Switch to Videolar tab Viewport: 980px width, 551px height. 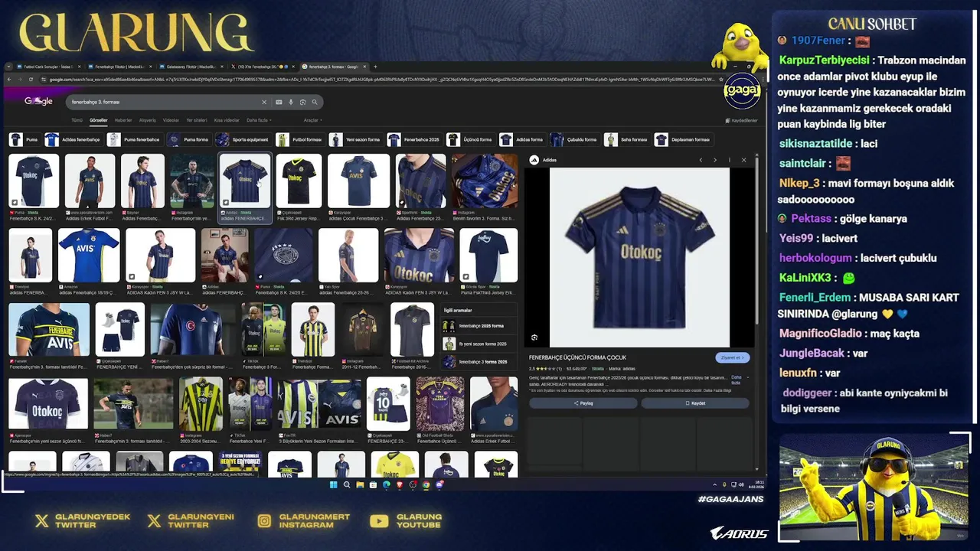click(171, 120)
